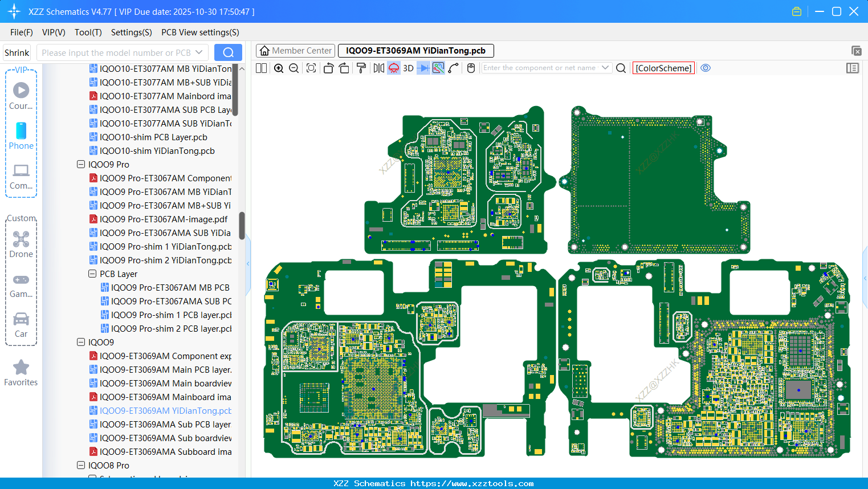Click the blue model search button
Screen dimensions: 868x489
(228, 52)
